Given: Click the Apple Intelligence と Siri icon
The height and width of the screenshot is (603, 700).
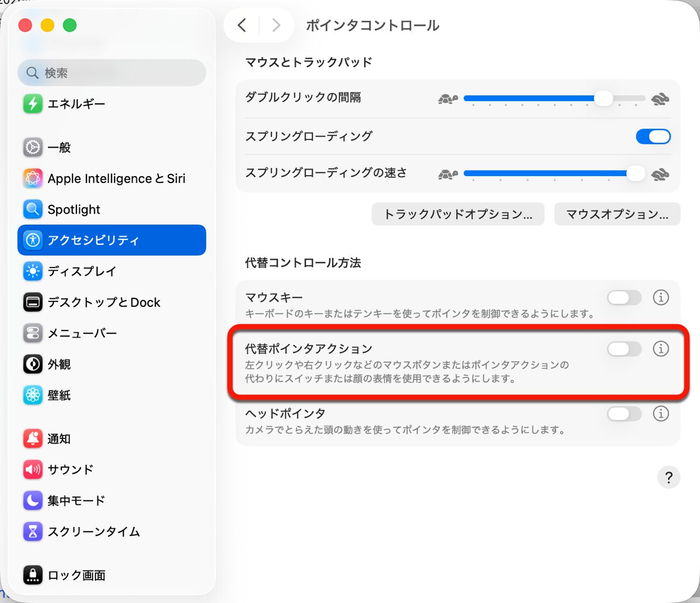Looking at the screenshot, I should pos(33,178).
